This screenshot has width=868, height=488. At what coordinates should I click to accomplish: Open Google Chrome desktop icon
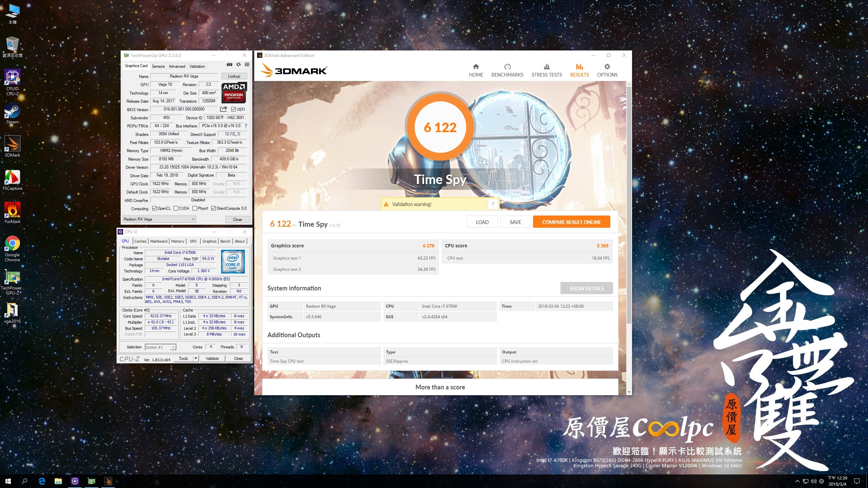click(13, 249)
